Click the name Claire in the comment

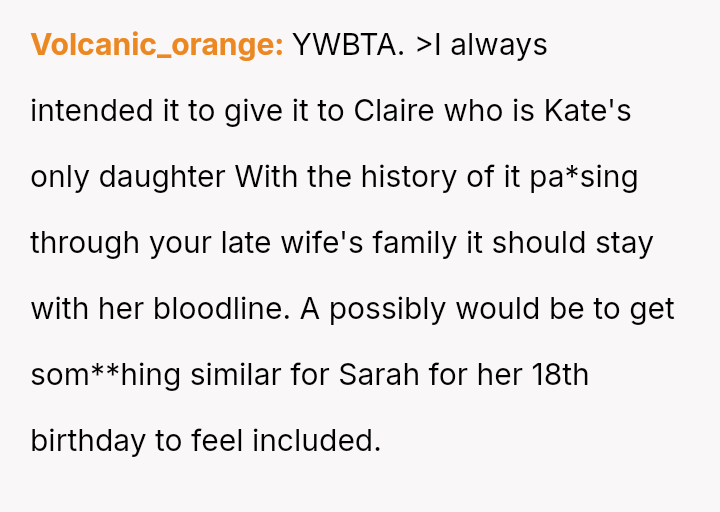pos(394,111)
